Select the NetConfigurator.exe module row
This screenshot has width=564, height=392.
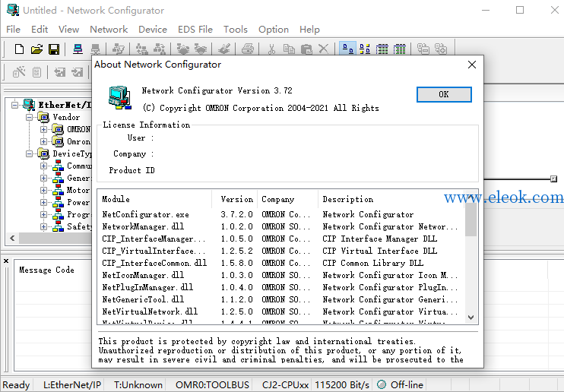pyautogui.click(x=280, y=215)
